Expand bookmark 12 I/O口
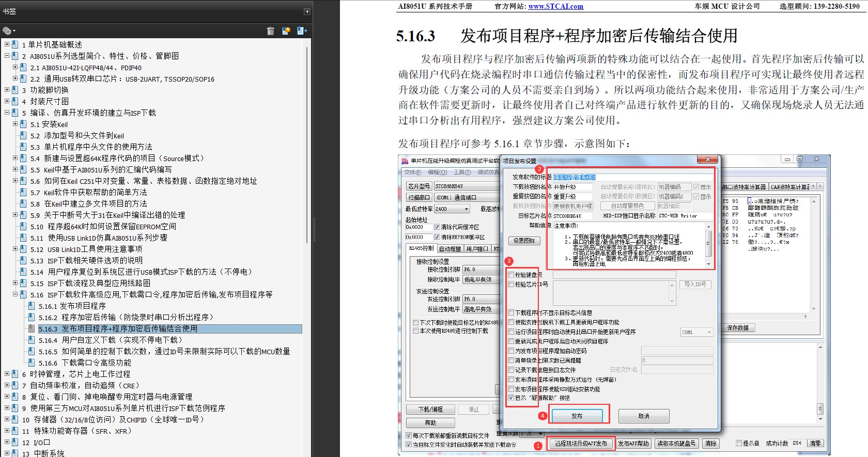Image resolution: width=868 pixels, height=457 pixels. coord(7,442)
